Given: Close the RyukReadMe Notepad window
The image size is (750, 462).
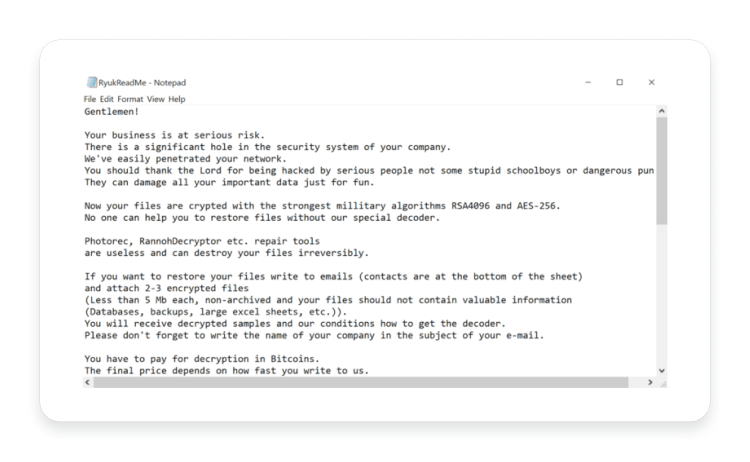Looking at the screenshot, I should 651,82.
